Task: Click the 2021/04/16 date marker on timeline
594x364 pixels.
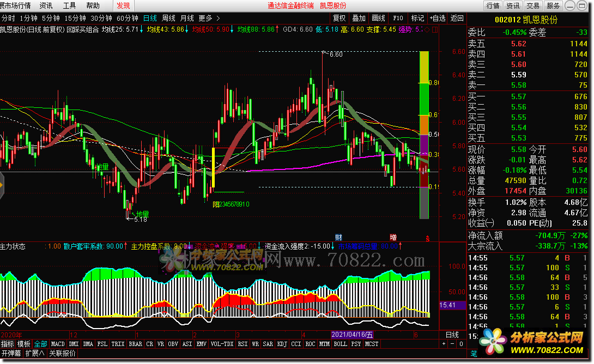Action: tap(352, 335)
